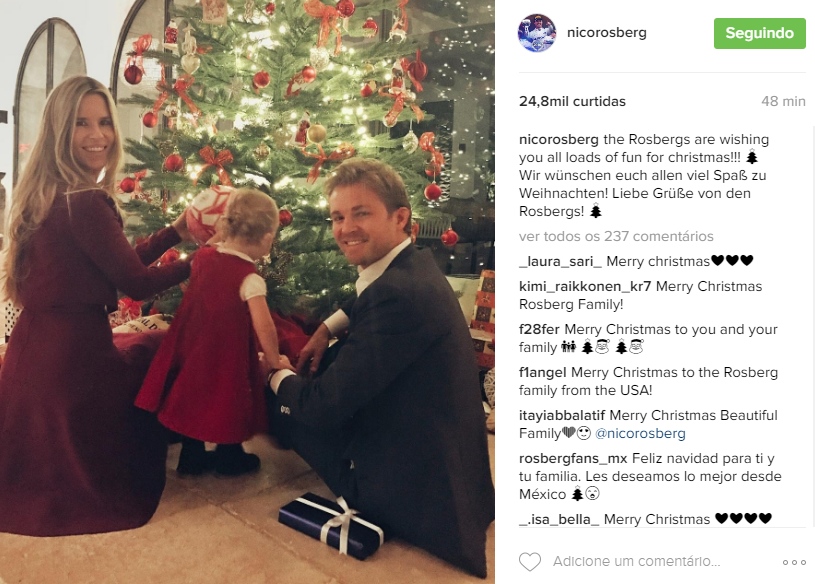Visit f28fer user profile
Viewport: 815px width, 584px height.
[539, 329]
